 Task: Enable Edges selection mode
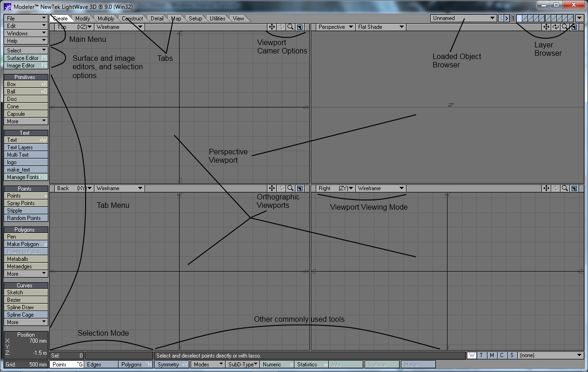coord(101,365)
